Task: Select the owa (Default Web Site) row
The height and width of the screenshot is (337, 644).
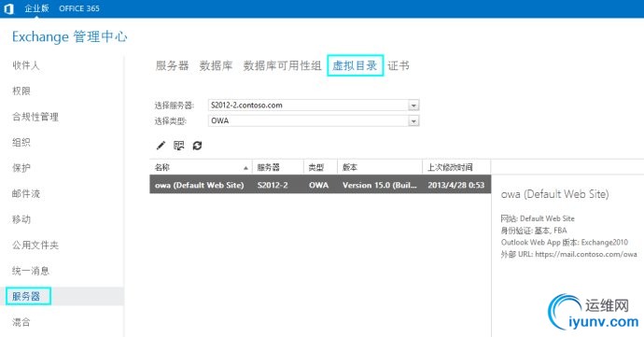Action: pyautogui.click(x=320, y=185)
